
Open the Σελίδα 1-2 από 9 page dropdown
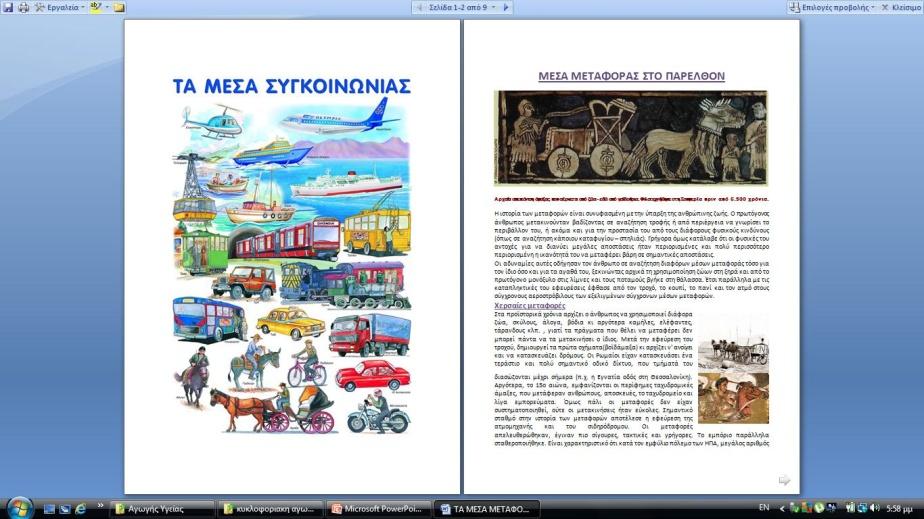pyautogui.click(x=462, y=8)
